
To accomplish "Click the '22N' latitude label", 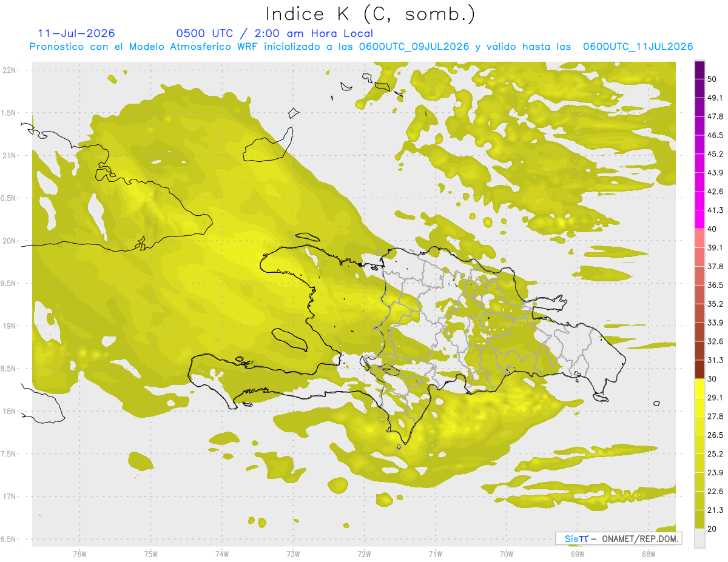I will (x=10, y=70).
